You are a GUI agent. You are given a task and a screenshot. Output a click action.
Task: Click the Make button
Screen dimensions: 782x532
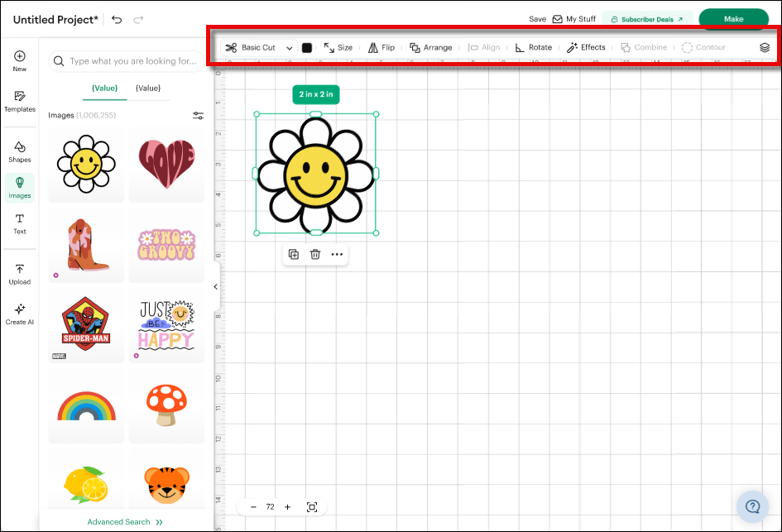click(733, 17)
